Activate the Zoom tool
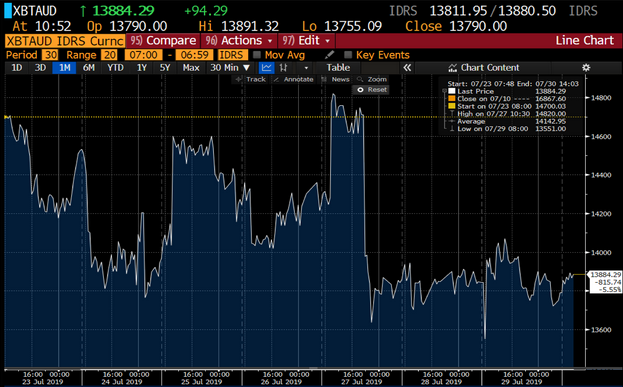The height and width of the screenshot is (387, 623). point(372,79)
